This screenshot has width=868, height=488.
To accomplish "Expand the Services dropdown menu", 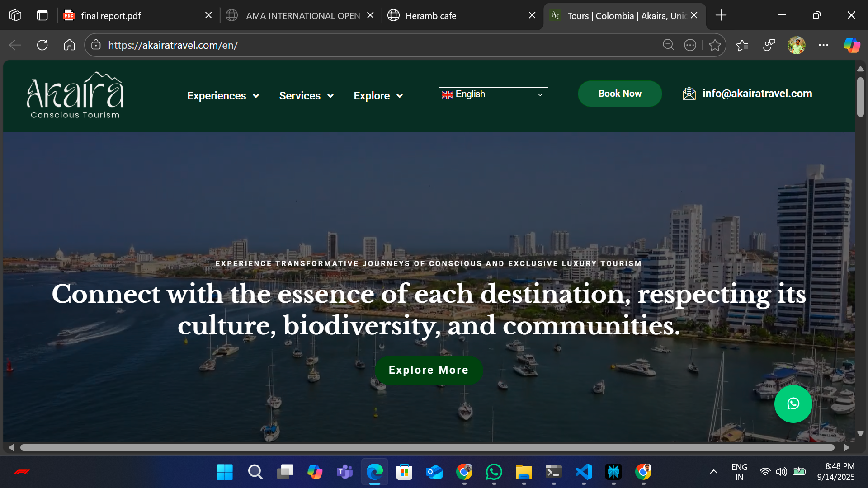I will [x=306, y=96].
